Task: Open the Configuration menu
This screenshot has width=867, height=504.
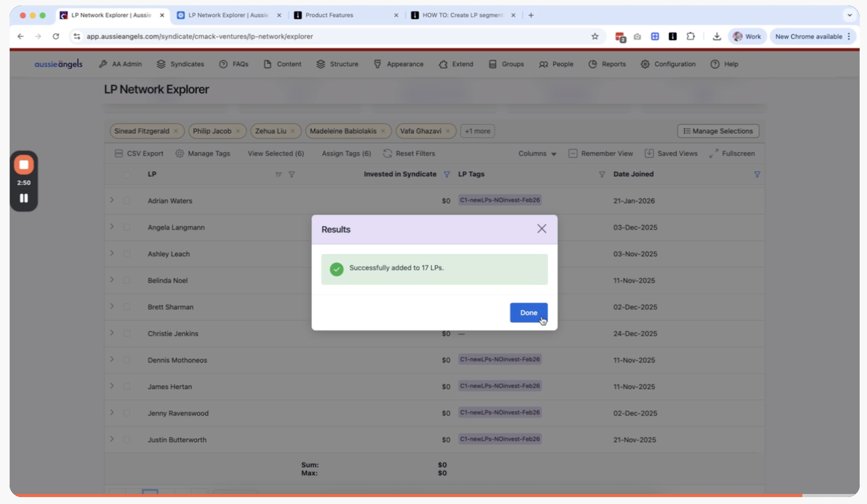Action: (x=668, y=64)
